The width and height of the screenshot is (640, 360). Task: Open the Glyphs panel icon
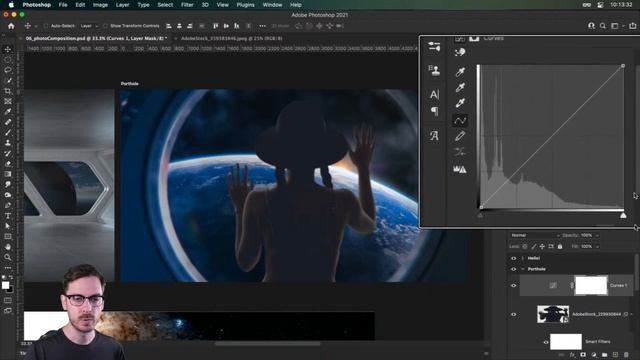(x=434, y=136)
